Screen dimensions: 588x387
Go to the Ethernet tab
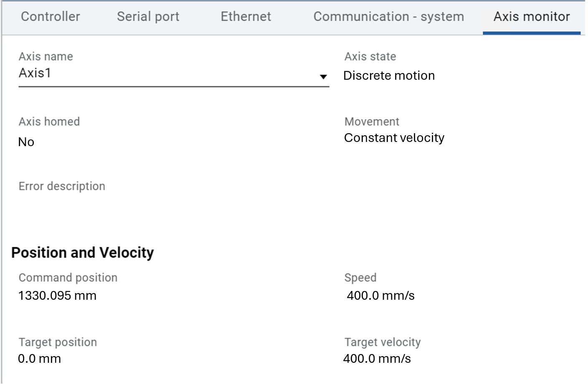coord(246,17)
